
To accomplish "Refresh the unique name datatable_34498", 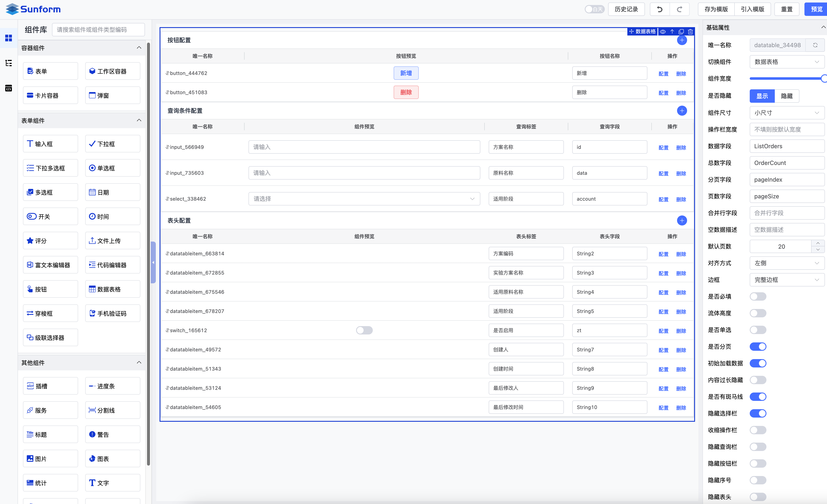I will tap(815, 45).
